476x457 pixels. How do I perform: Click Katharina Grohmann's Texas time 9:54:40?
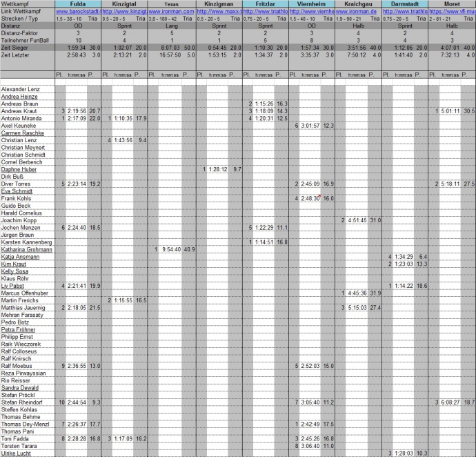[x=172, y=250]
